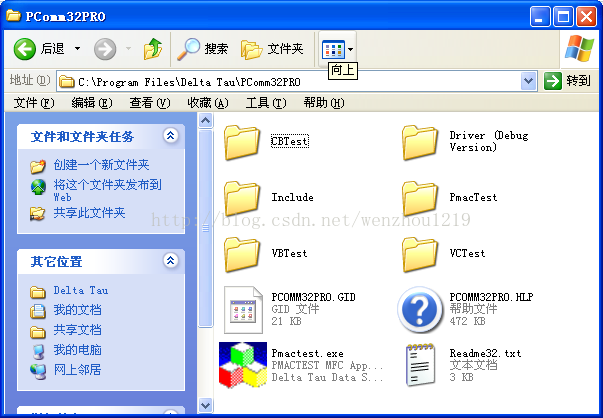Viewport: 603px width, 418px height.
Task: Select the PCOMM32PRO.HLP help file icon
Action: [x=420, y=310]
